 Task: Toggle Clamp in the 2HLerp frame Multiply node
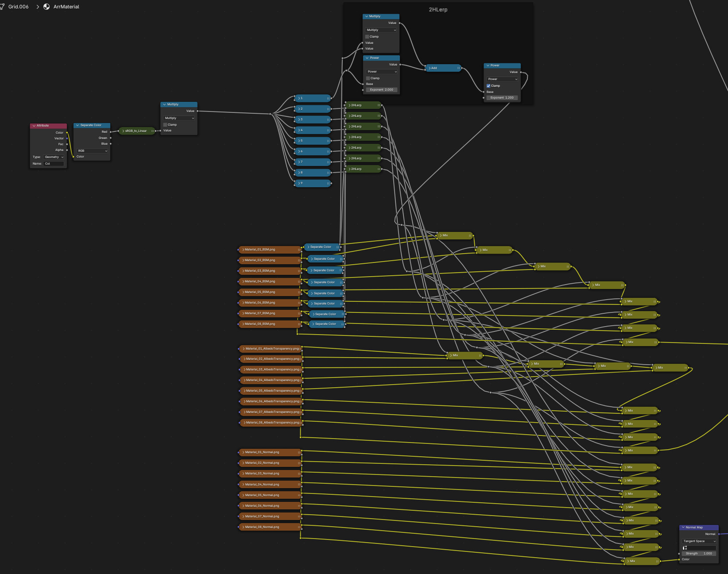367,37
